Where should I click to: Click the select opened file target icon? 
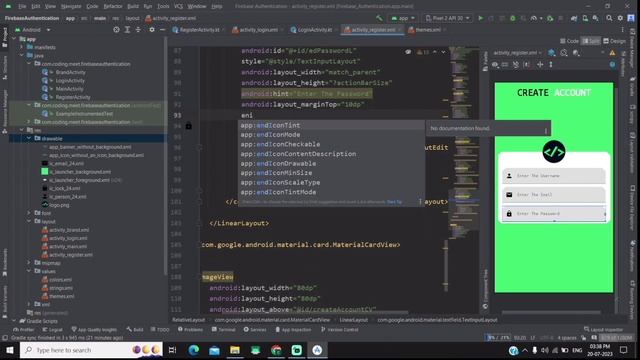(116, 30)
